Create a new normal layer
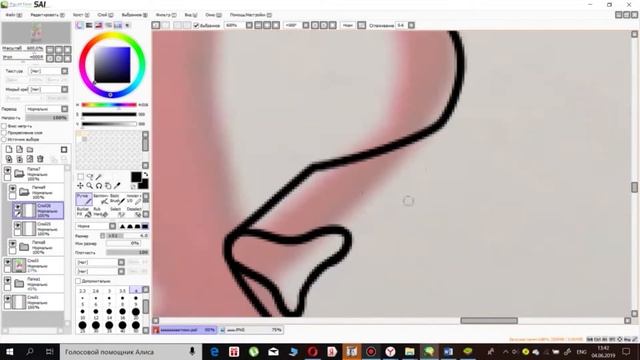 [9, 149]
